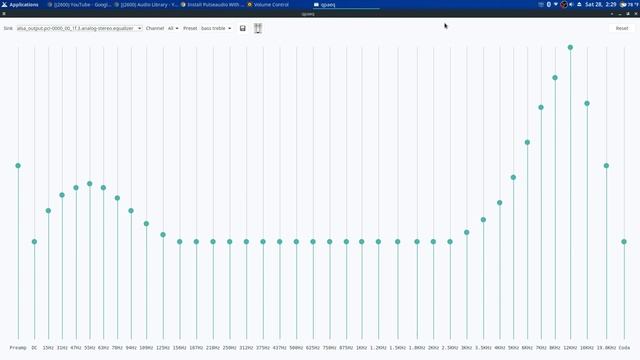Image resolution: width=640 pixels, height=360 pixels.
Task: Switch to the Install Pulseaudio taskbar window
Action: 212,4
